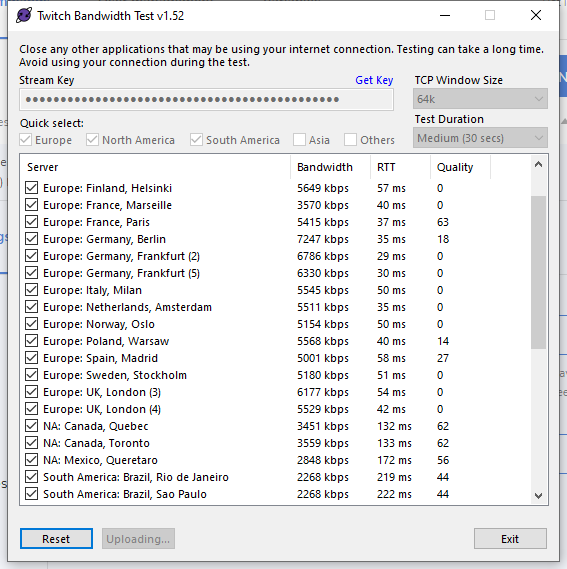Uncheck South America: Brazil, Sao Paulo server

point(32,494)
